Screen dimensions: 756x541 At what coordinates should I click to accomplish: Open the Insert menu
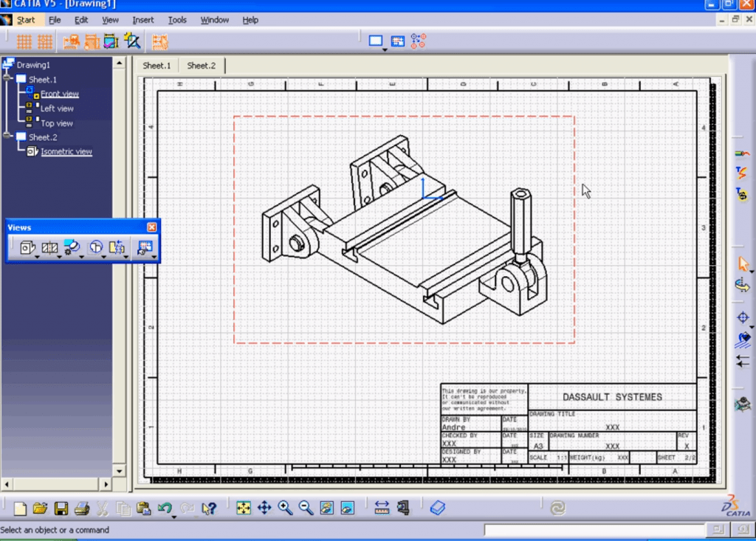point(142,20)
